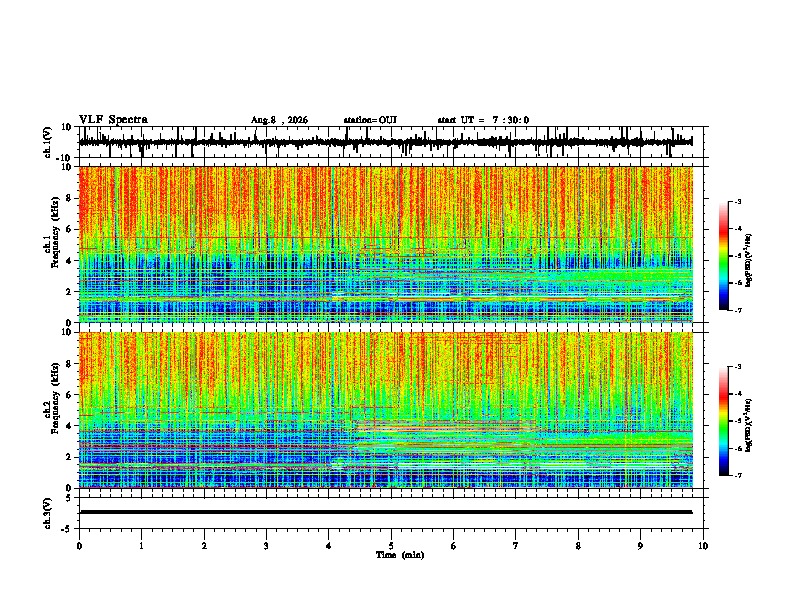This screenshot has height=612, width=792.
Task: Click the '8' kHz tick on ch.1 spectrogram axis
Action: point(69,198)
